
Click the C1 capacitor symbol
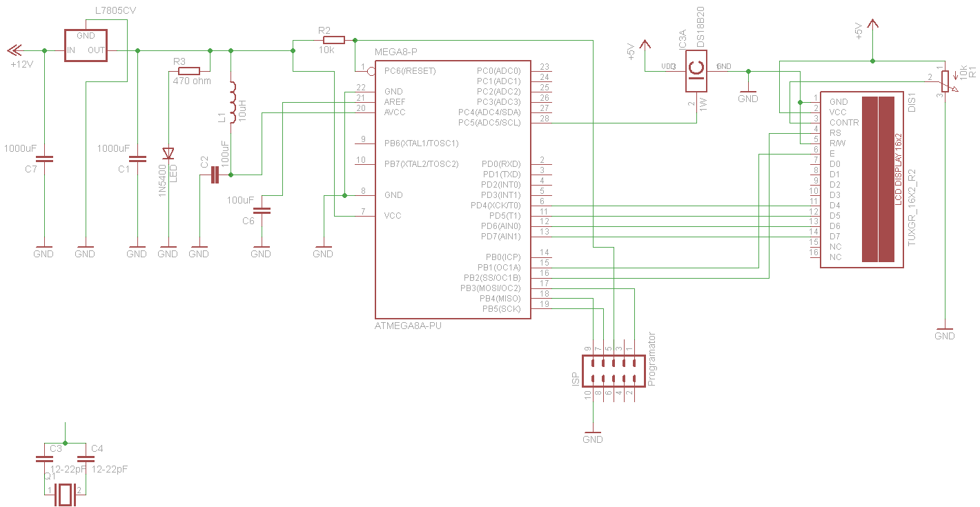click(x=137, y=159)
